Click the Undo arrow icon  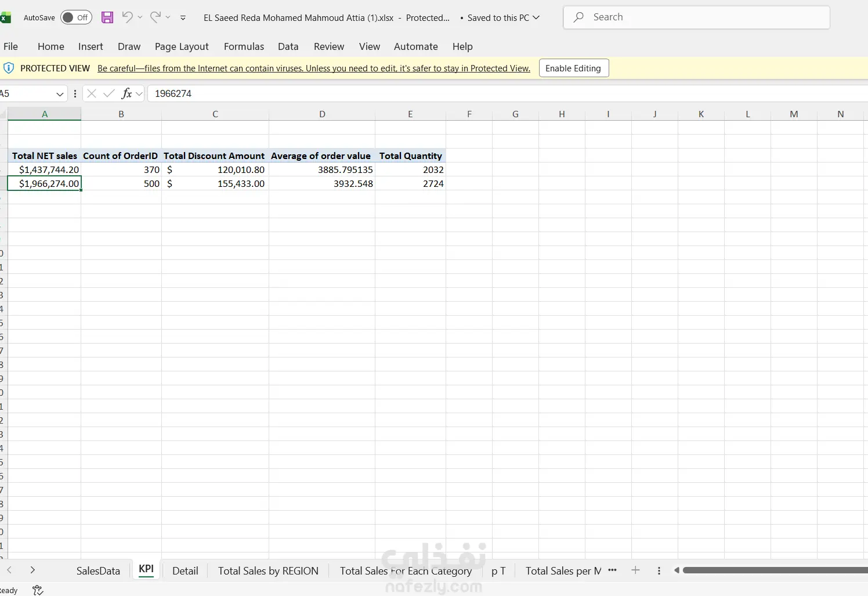point(127,17)
